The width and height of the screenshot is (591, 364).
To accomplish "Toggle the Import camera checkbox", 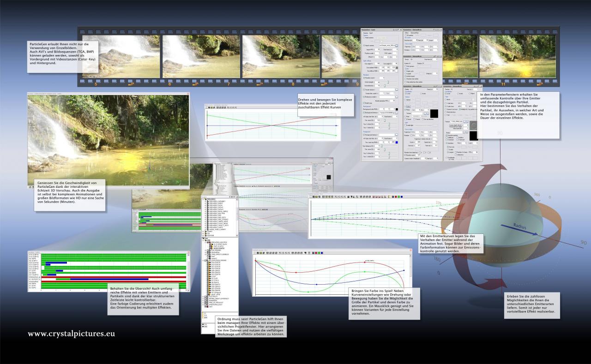I will tap(364, 45).
